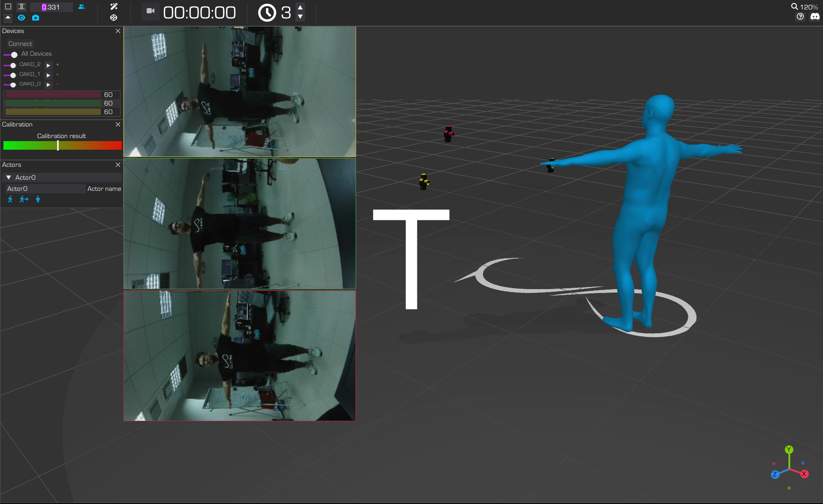This screenshot has width=823, height=504.
Task: Click the yellow star next to OAKD_2
Action: [x=57, y=65]
